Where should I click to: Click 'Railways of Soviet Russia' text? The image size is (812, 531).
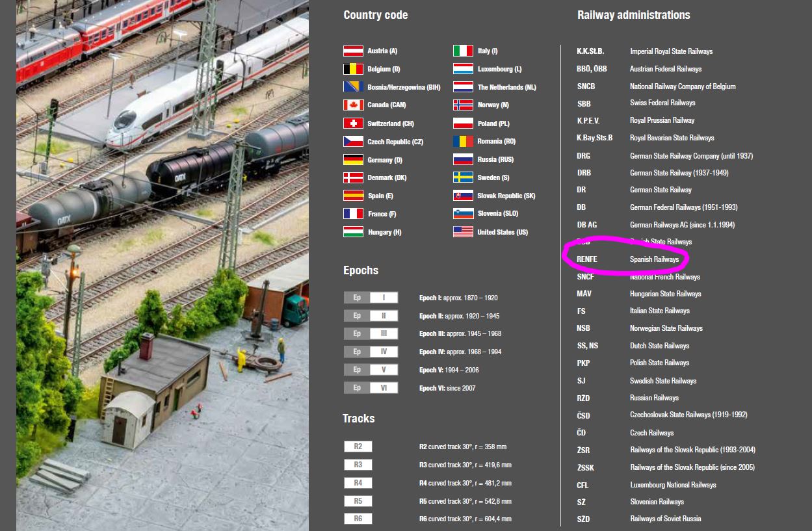click(666, 519)
